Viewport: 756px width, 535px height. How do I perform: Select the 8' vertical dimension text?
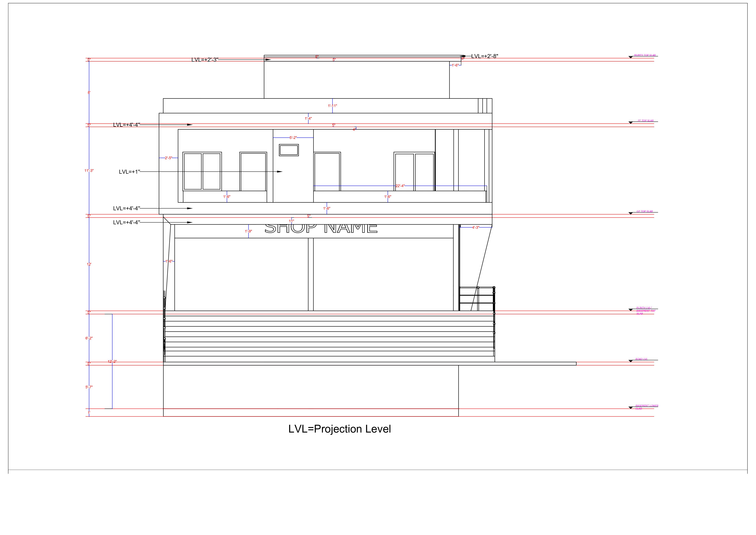click(x=89, y=93)
